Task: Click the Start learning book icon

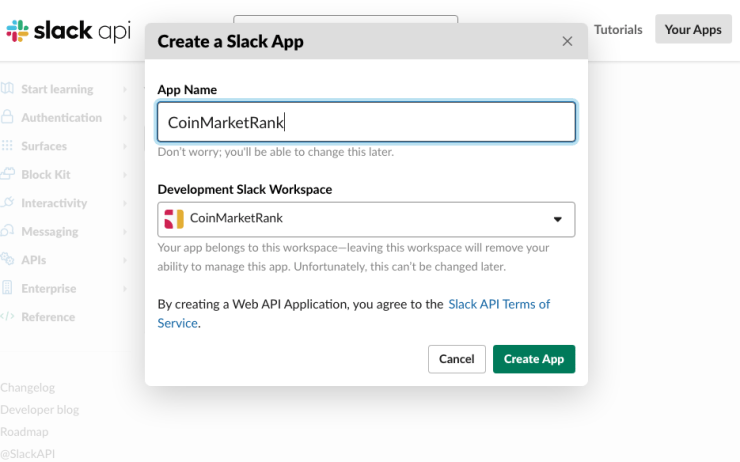Action: point(8,89)
